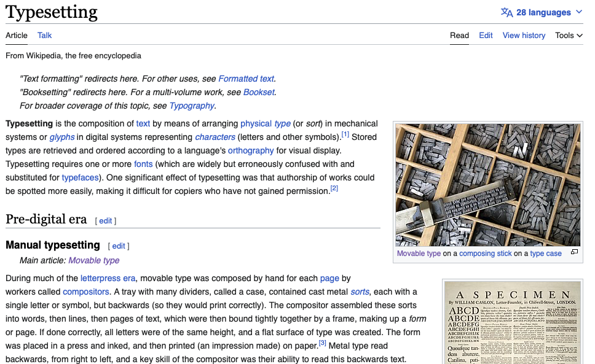
Task: Click the translate languages icon
Action: (x=506, y=12)
